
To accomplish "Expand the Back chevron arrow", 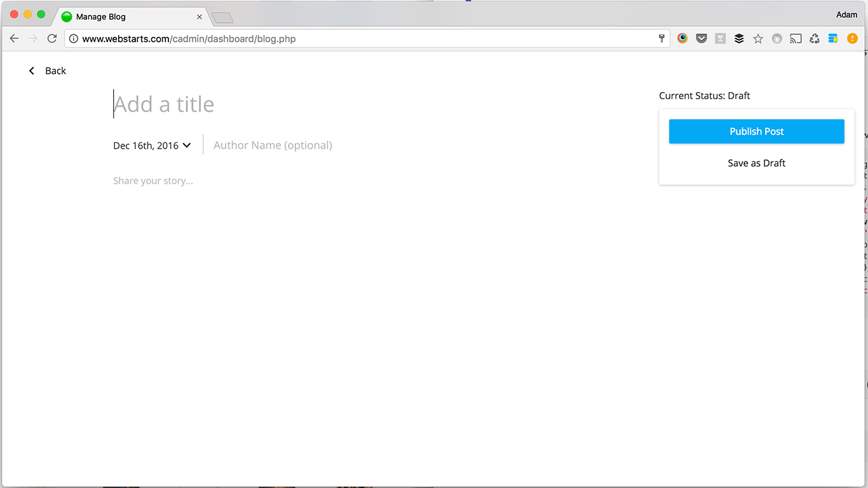I will pos(31,71).
